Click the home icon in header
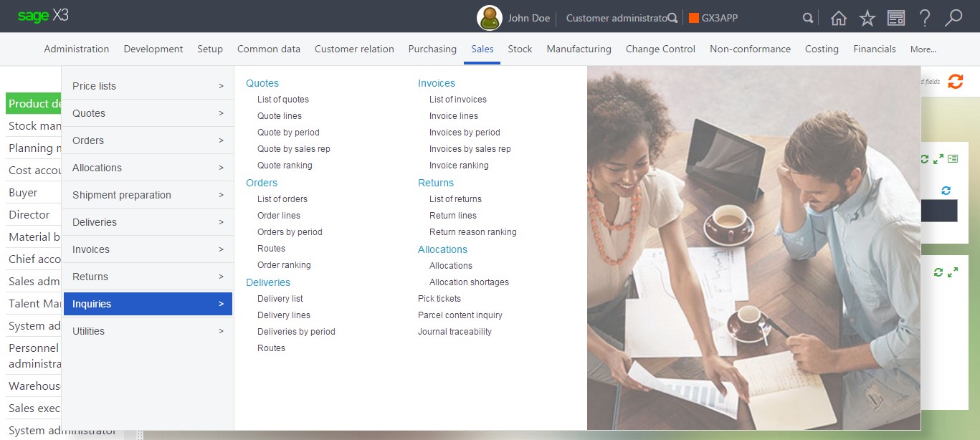 [838, 19]
